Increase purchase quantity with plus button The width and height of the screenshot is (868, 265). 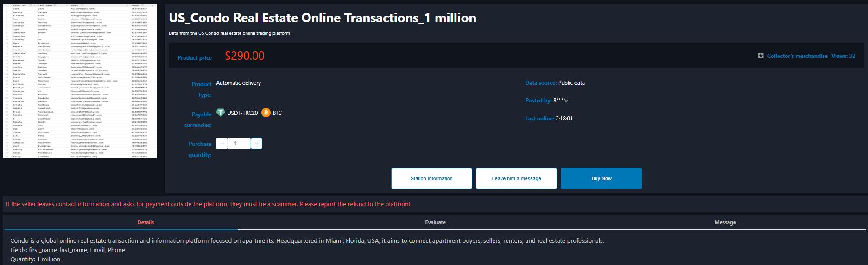pyautogui.click(x=257, y=144)
